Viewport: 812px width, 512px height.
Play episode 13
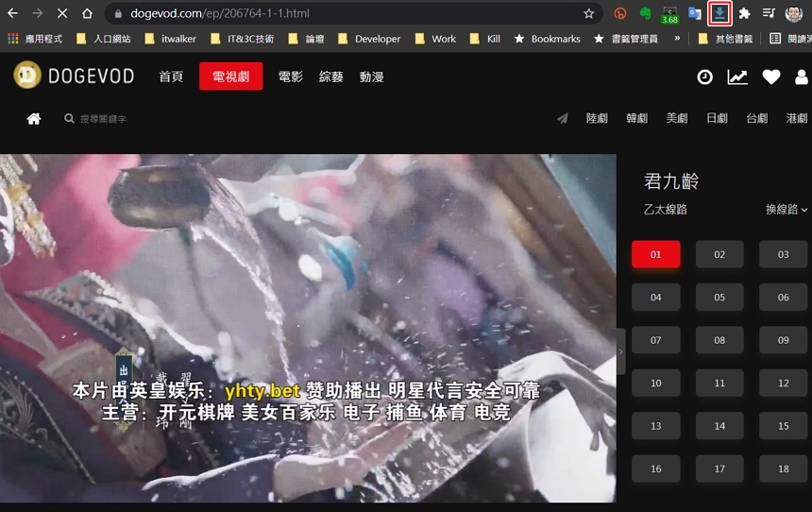(x=655, y=426)
